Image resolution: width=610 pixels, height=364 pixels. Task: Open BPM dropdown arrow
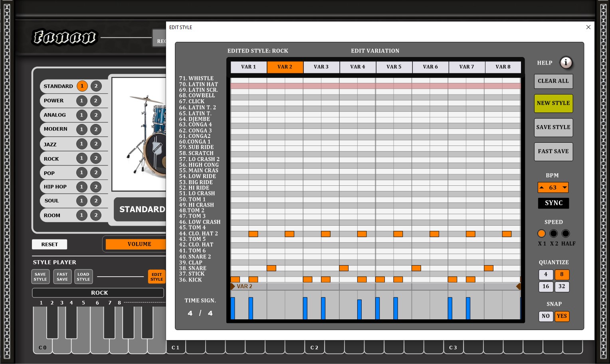tap(564, 187)
